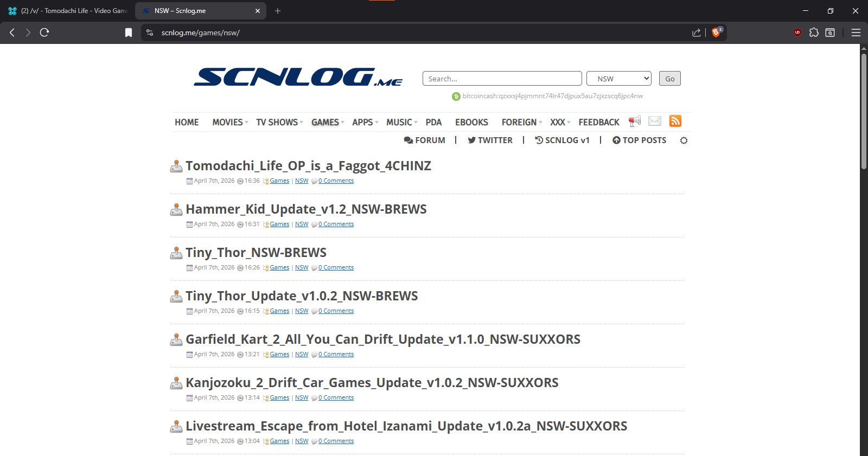868x456 pixels.
Task: Open 0 Comments under Tiny_Thor_NSW-BREWS
Action: 336,268
